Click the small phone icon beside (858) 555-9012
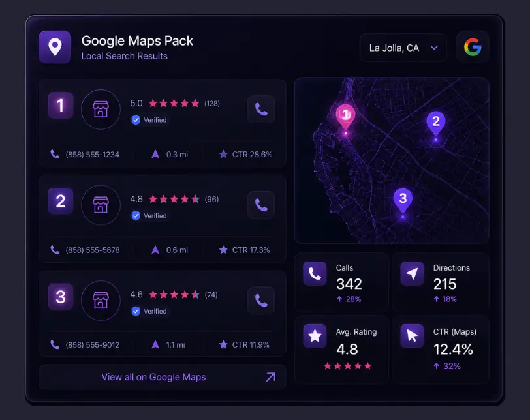The image size is (530, 420). pos(55,345)
